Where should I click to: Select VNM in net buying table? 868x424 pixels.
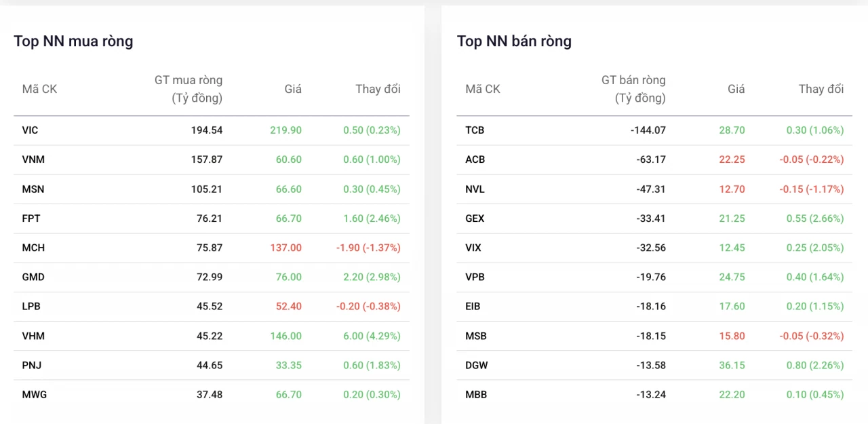point(33,159)
